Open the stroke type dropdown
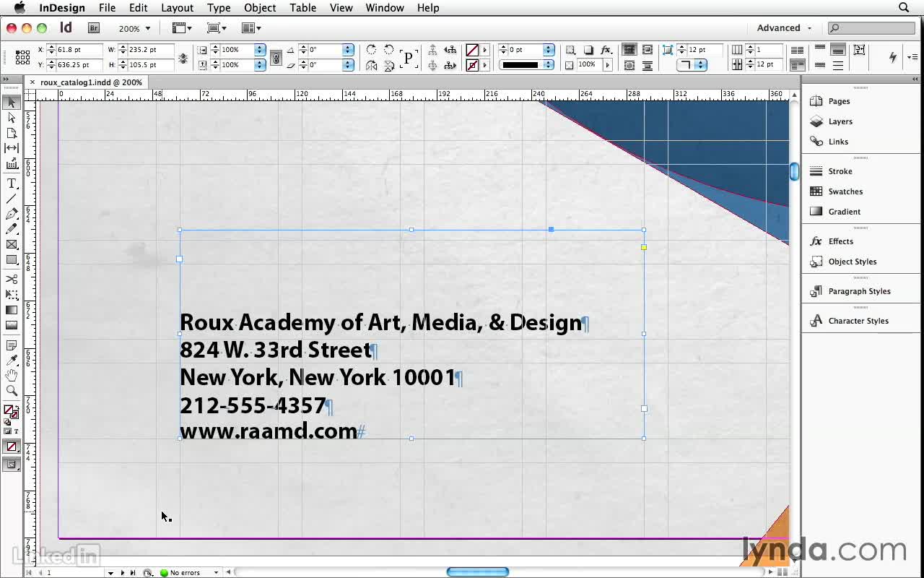924x578 pixels. pos(549,65)
